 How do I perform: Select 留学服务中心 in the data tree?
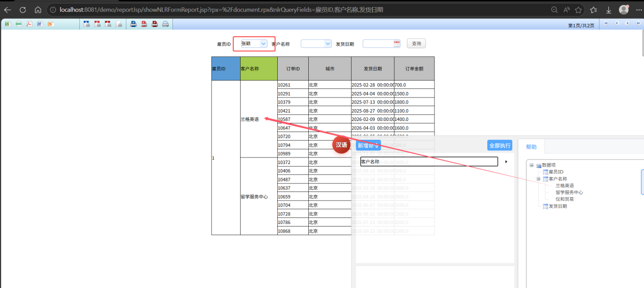569,193
